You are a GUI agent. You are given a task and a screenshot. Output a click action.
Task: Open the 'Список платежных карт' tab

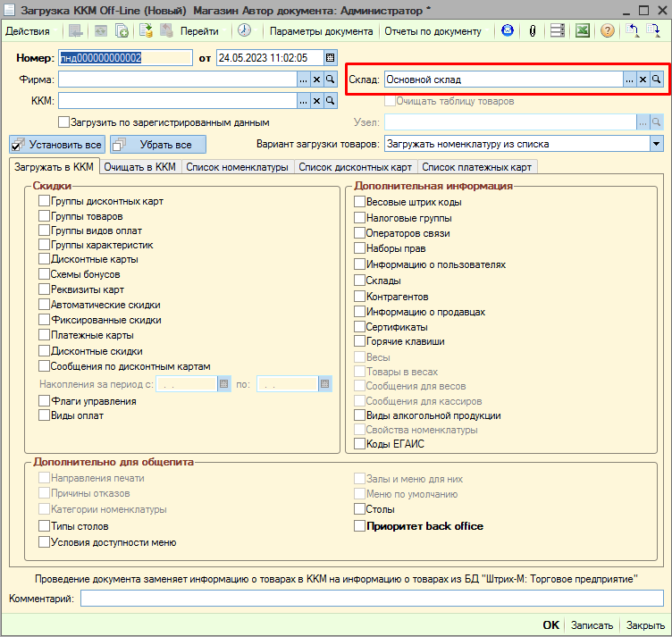(476, 167)
